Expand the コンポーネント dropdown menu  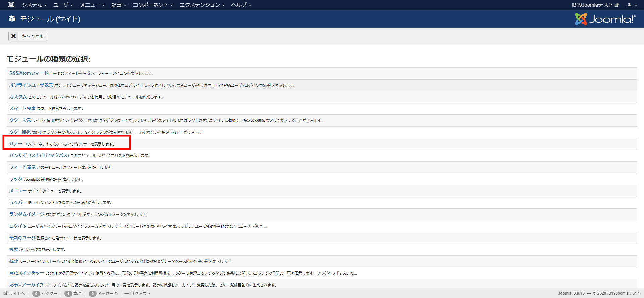tap(153, 5)
